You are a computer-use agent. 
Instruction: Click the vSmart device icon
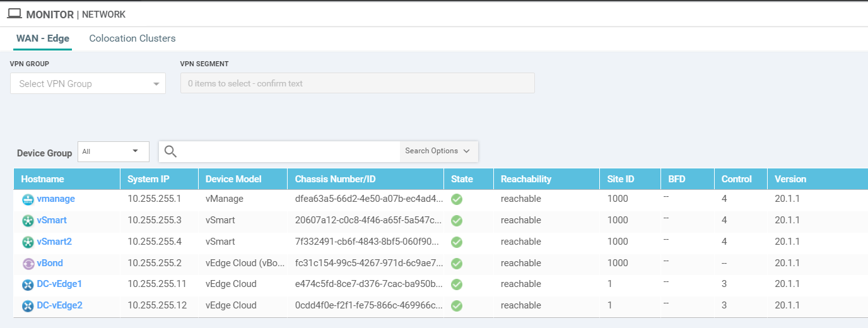[x=28, y=221]
